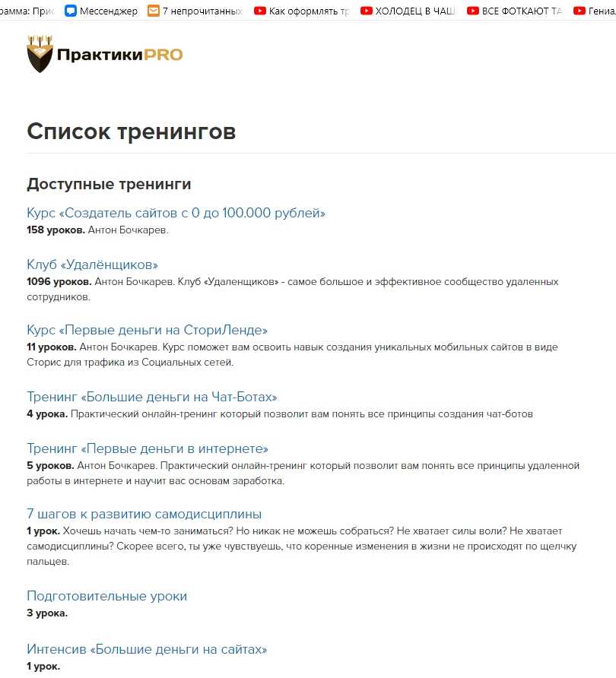Open YouTube bookmark 'ВСЕ ФОТКАЮТ'
Image resolution: width=616 pixels, height=678 pixels.
pyautogui.click(x=474, y=11)
